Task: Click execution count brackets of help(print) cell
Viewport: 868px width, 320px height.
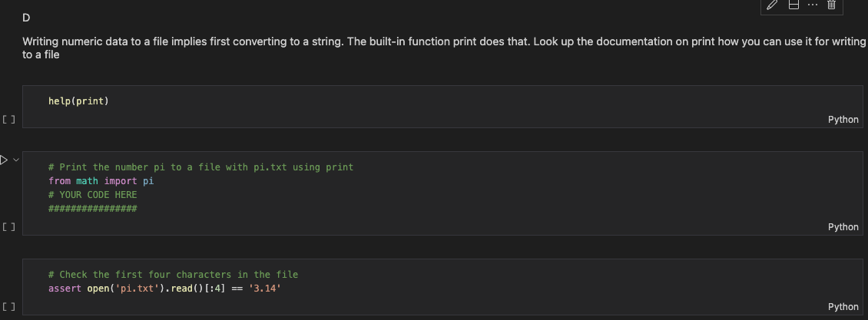Action: pyautogui.click(x=9, y=120)
